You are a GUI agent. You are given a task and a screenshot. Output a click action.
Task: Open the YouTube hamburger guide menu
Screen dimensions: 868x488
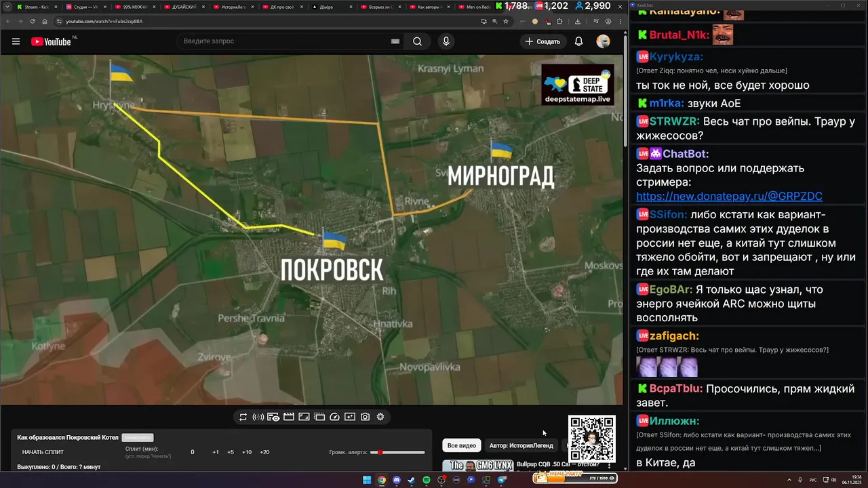(16, 41)
